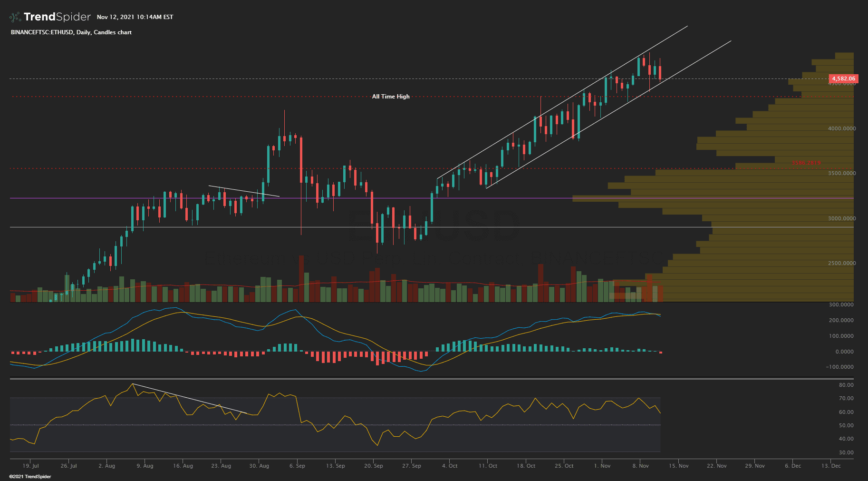
Task: Click the red 4,582.06 current price tag
Action: pos(843,79)
